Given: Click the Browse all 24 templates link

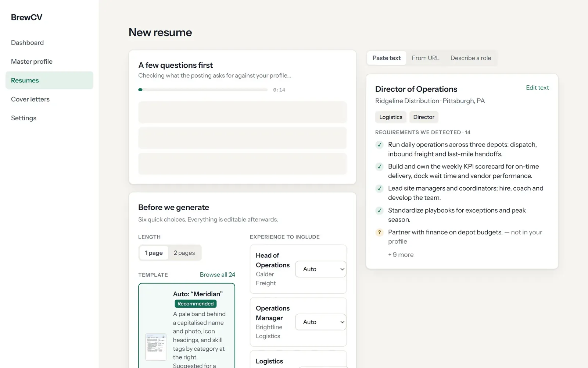Looking at the screenshot, I should [x=217, y=275].
